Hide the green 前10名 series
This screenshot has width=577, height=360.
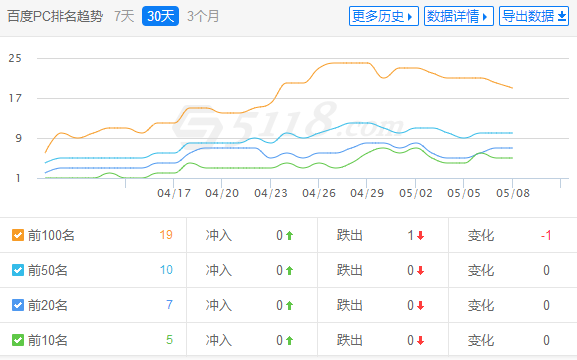[18, 340]
